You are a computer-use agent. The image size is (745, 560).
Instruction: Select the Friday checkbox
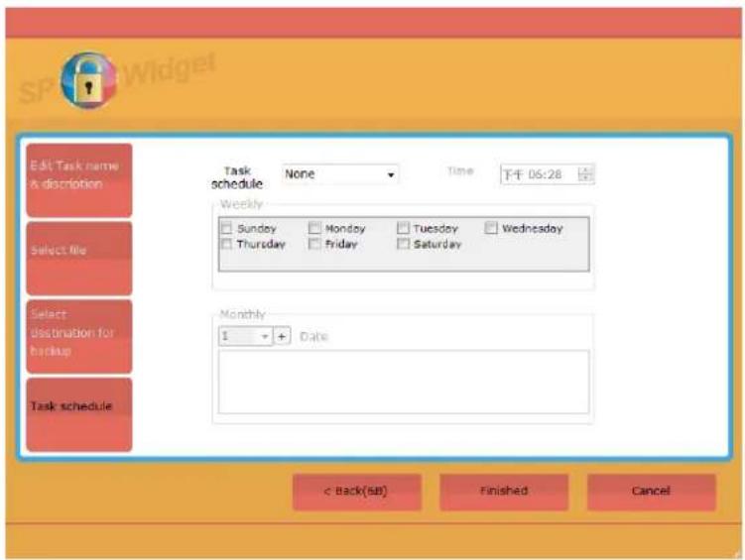point(314,244)
